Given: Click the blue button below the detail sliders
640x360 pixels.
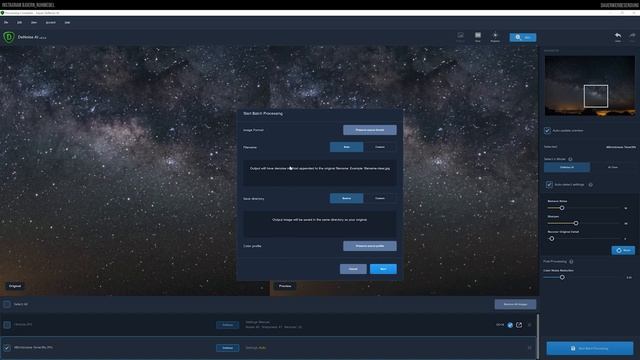Looking at the screenshot, I should [x=623, y=250].
